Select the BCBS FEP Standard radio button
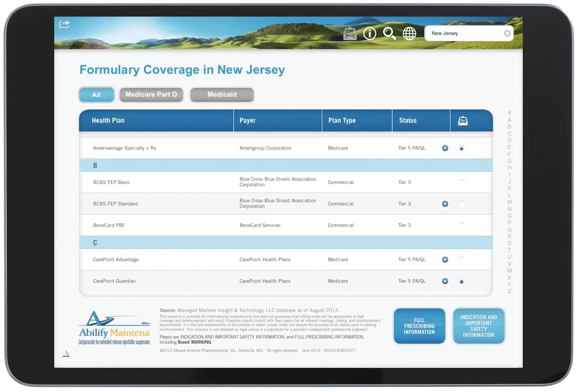 point(462,204)
